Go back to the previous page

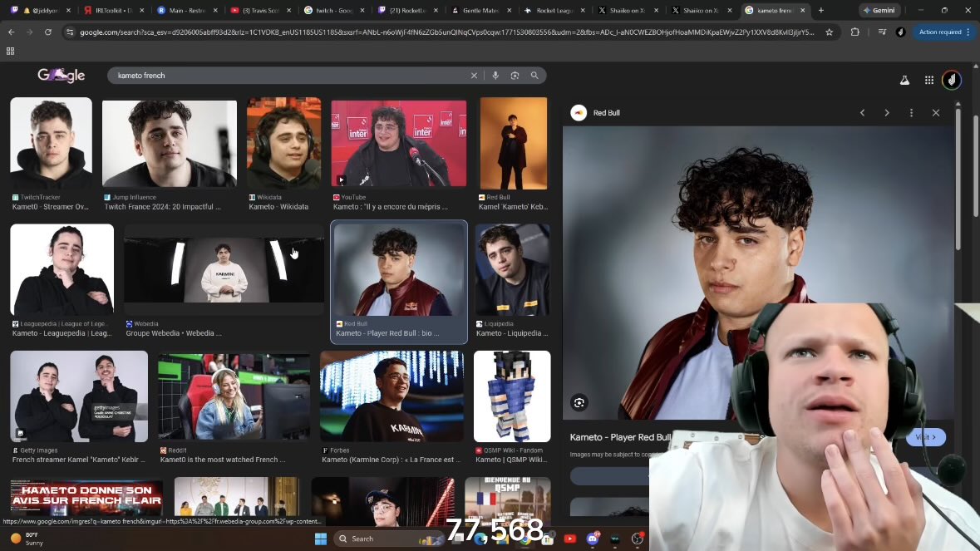pos(12,32)
